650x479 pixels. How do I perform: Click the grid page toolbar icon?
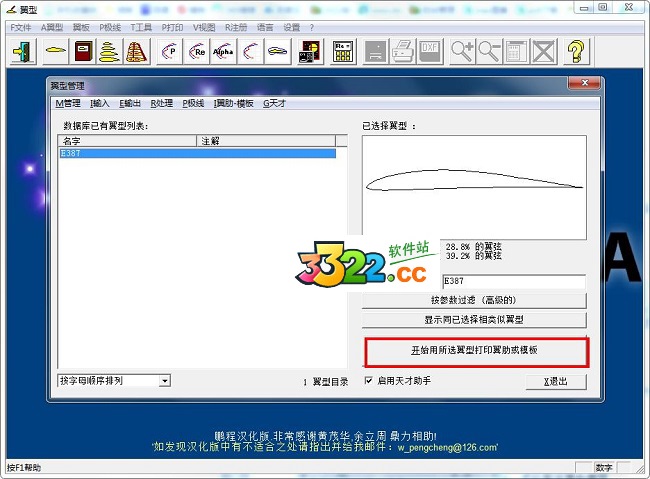pyautogui.click(x=517, y=51)
